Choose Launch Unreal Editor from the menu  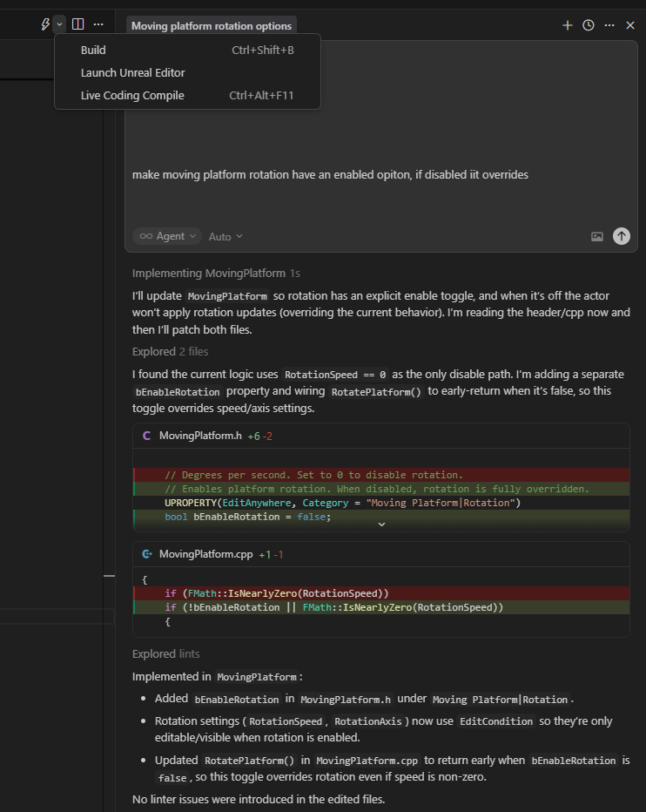click(x=132, y=72)
